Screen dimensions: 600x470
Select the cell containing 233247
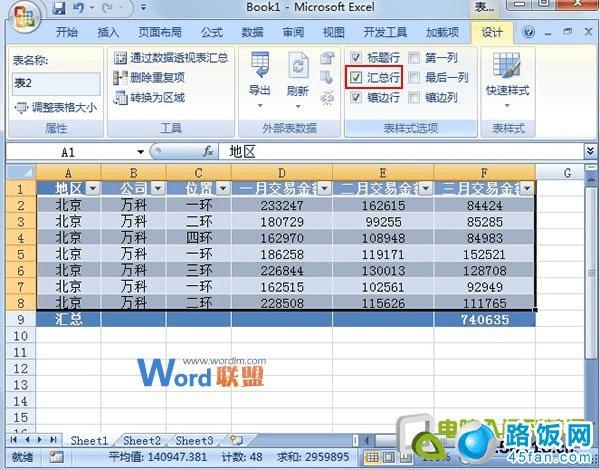282,206
